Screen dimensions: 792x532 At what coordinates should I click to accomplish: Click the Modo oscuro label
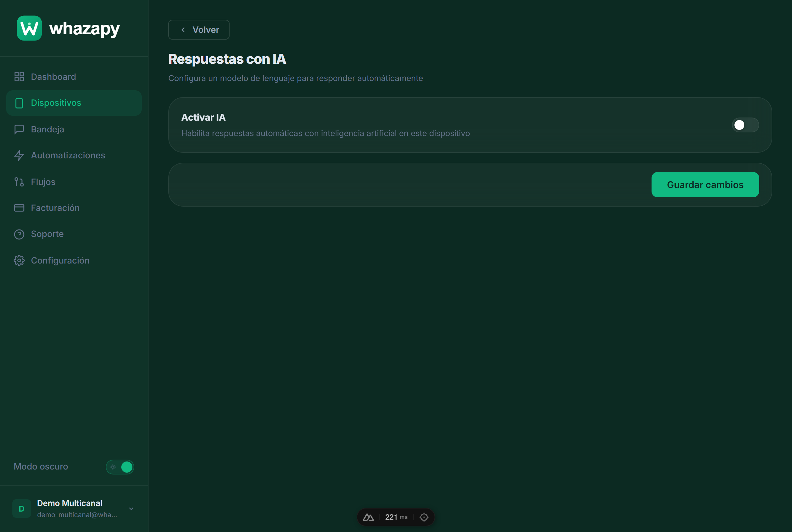point(41,467)
